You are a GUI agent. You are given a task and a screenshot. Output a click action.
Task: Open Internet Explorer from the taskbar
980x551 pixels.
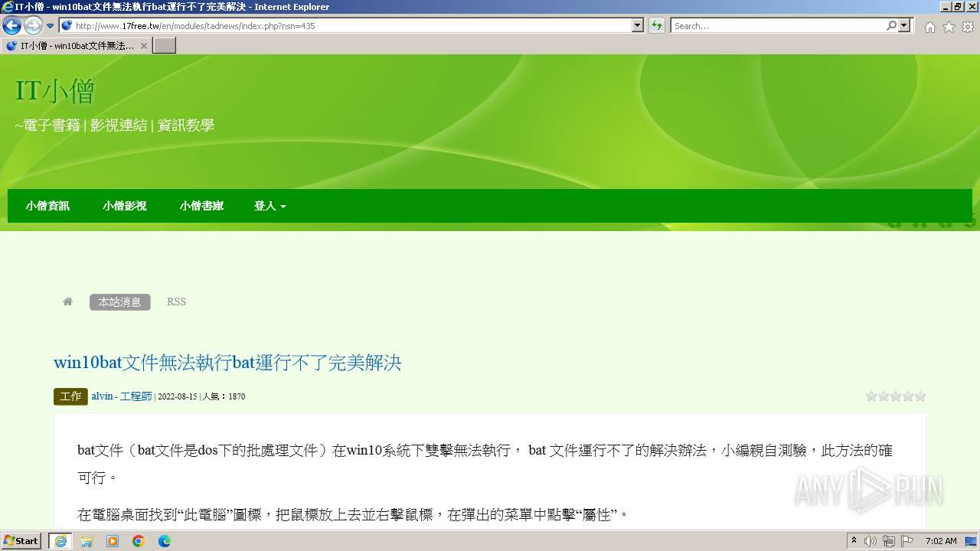click(x=60, y=541)
